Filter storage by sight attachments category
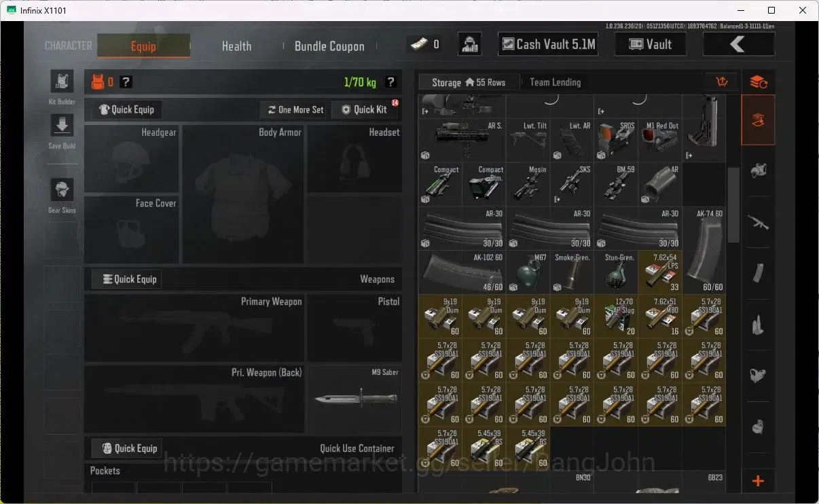This screenshot has width=819, height=504. click(x=759, y=375)
